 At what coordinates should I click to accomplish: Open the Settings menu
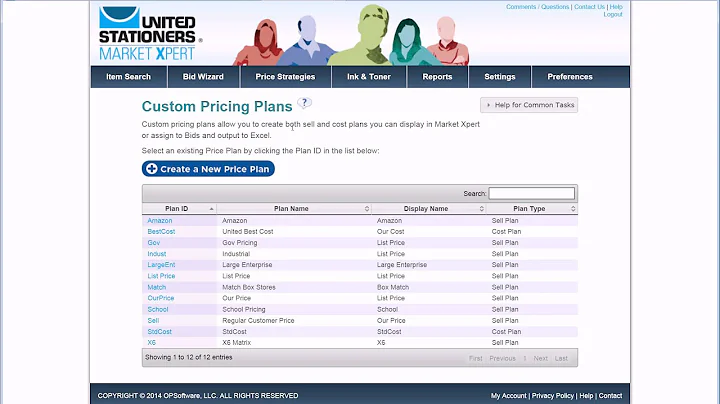pyautogui.click(x=500, y=77)
